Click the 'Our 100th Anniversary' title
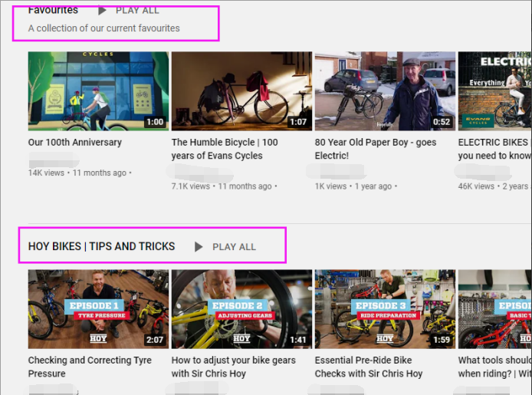The height and width of the screenshot is (395, 532). (x=74, y=142)
